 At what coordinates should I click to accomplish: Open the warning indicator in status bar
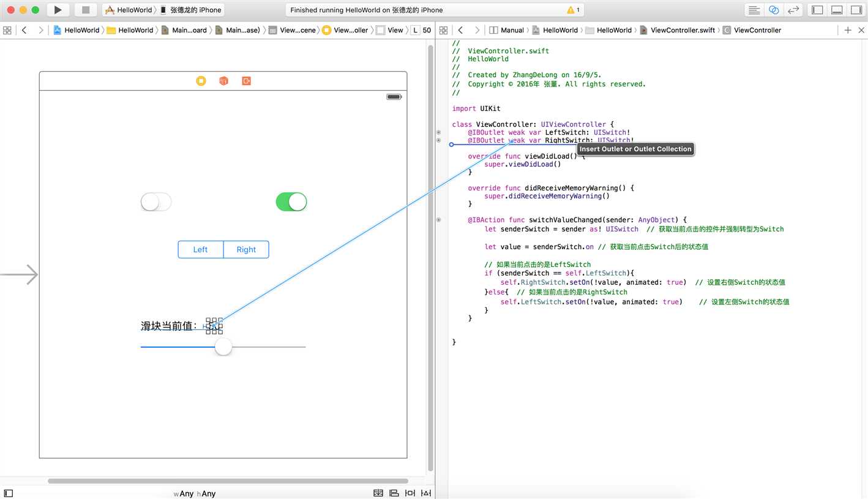574,10
